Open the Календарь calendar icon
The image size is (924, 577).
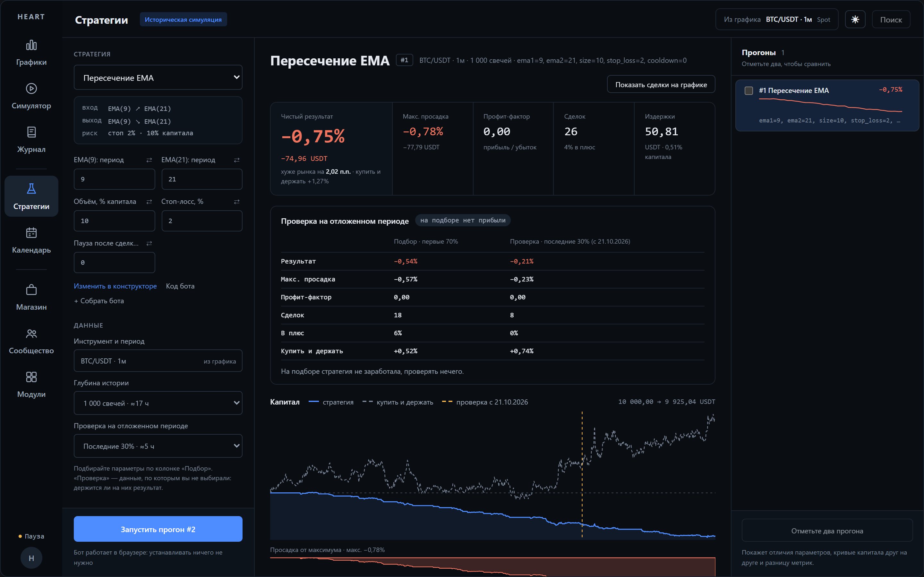[x=31, y=233]
